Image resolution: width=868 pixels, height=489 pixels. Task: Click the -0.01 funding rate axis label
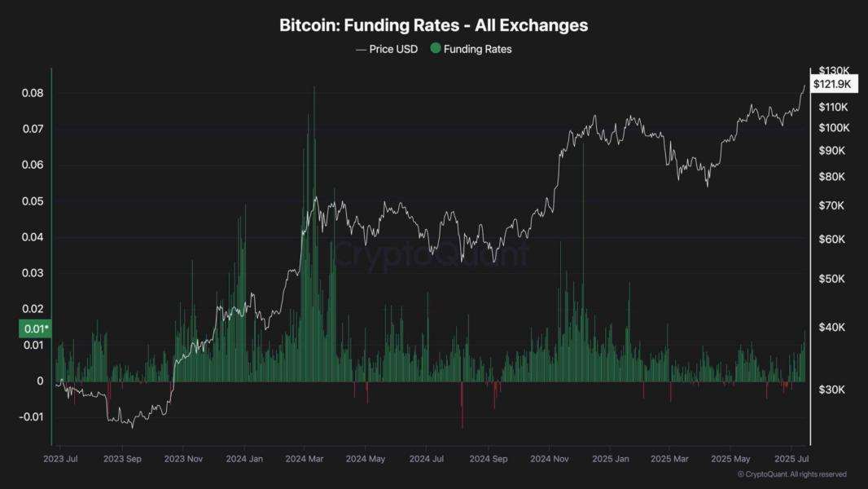pyautogui.click(x=31, y=416)
